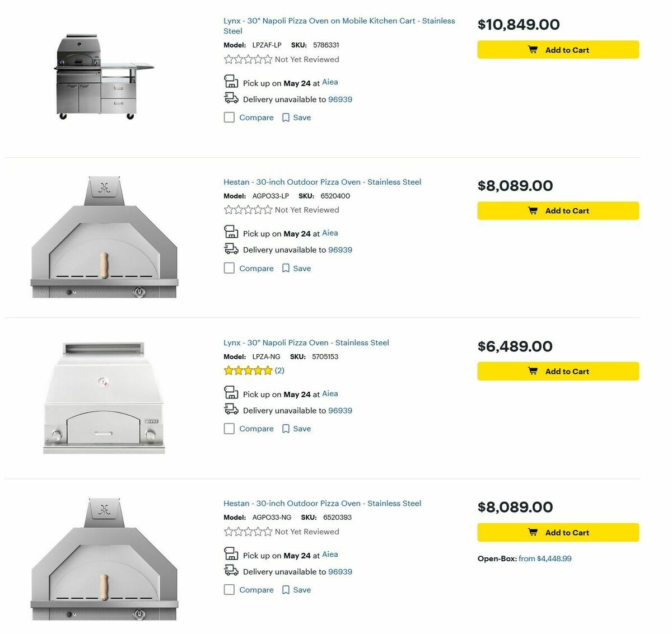
Task: Open the Lynx LPZA-NG pizza oven product image
Action: pyautogui.click(x=104, y=398)
